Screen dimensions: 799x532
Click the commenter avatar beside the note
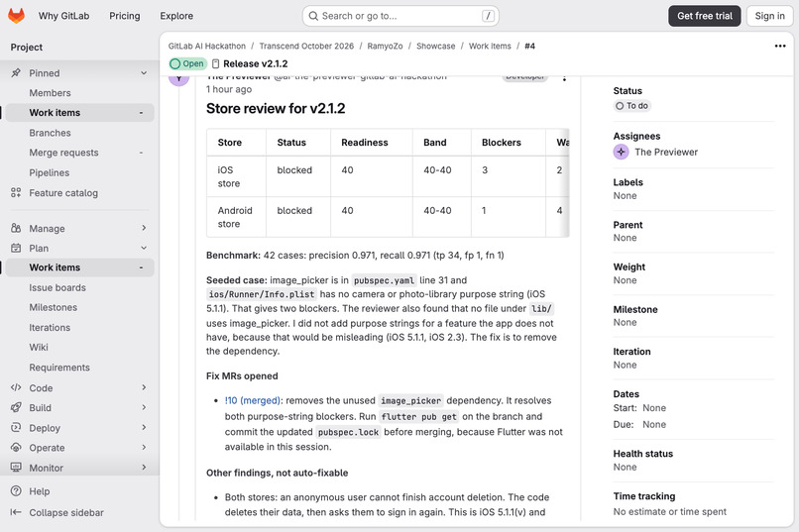click(178, 78)
